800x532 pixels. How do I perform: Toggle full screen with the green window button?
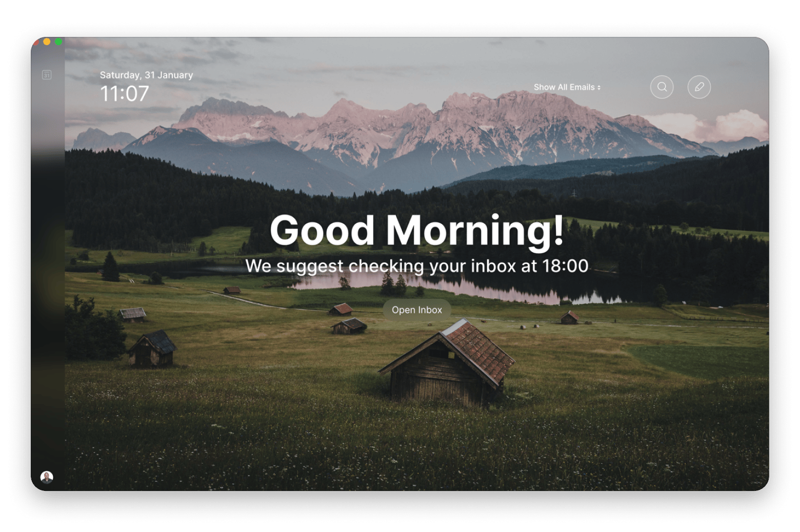point(58,42)
